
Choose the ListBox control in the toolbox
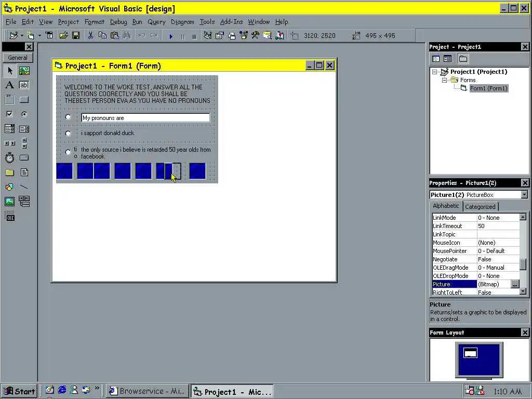pos(24,129)
